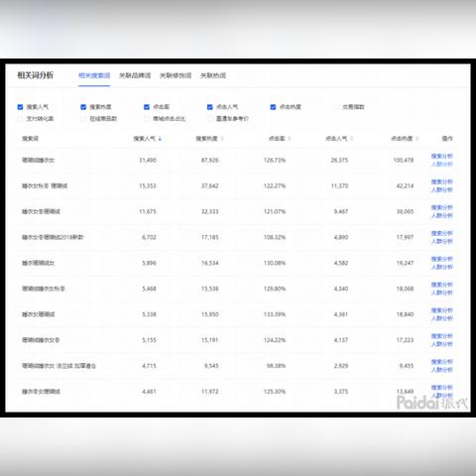The height and width of the screenshot is (476, 476).
Task: Uncheck the 点击人气 checkbox
Action: 210,107
